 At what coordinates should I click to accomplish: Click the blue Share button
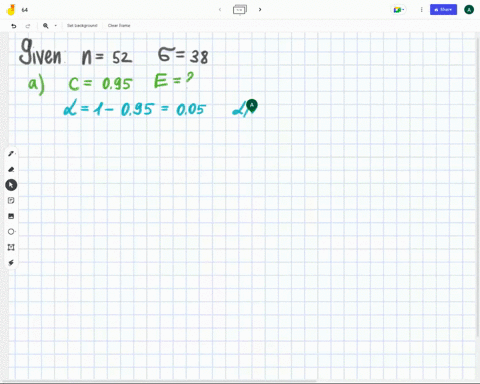pos(443,10)
